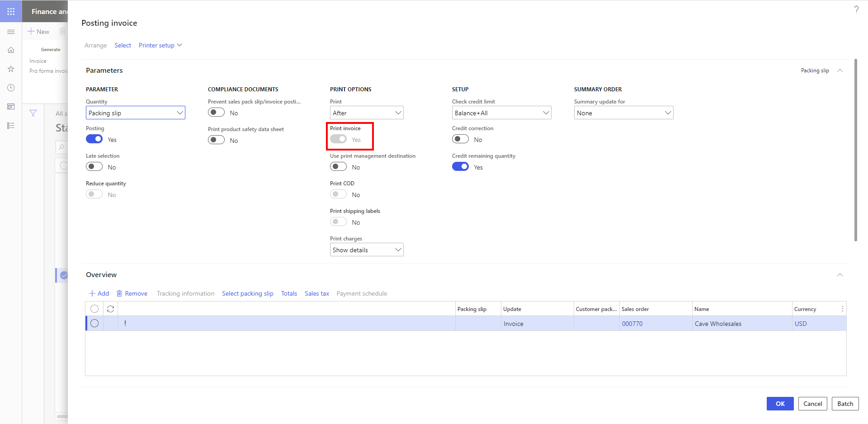Click Invoice in the Generate group
The width and height of the screenshot is (868, 424).
pyautogui.click(x=38, y=61)
